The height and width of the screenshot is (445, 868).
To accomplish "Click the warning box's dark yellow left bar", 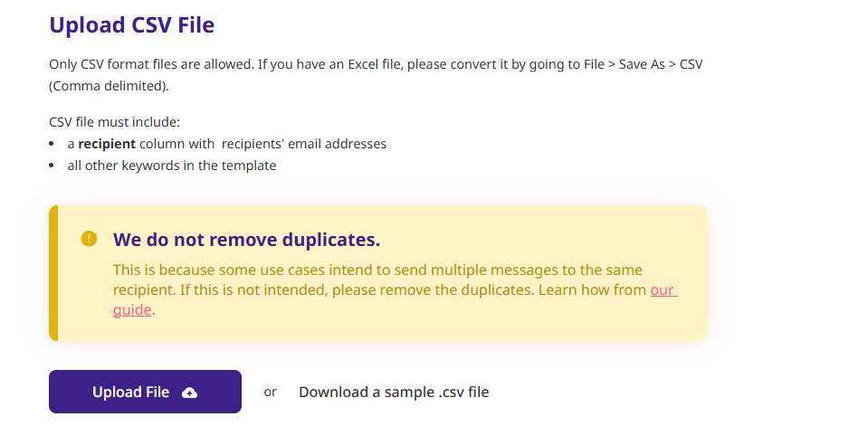I will click(53, 273).
